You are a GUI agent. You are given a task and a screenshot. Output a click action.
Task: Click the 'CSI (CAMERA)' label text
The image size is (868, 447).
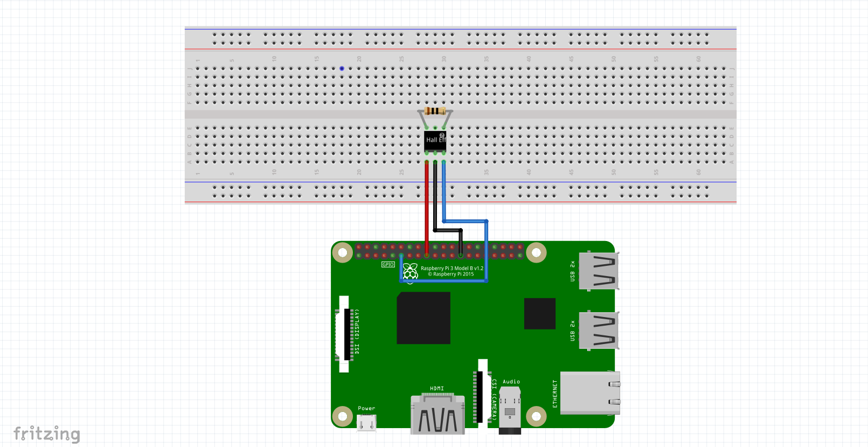point(494,400)
